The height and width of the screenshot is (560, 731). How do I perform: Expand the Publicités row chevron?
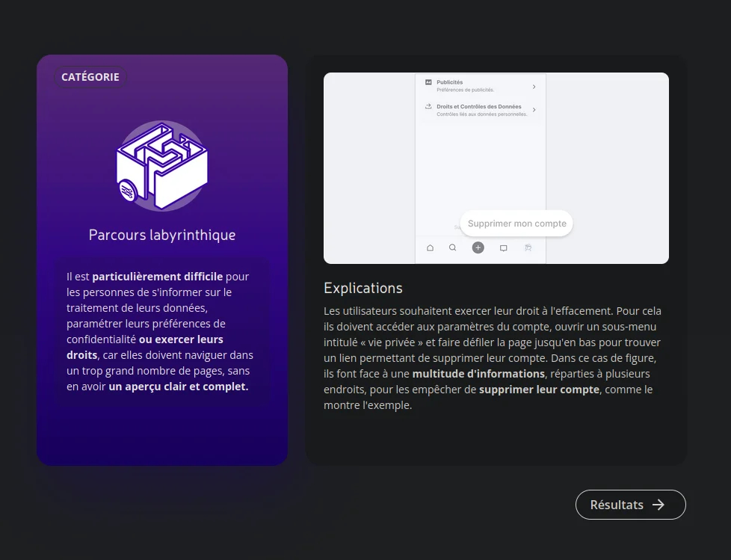(534, 87)
